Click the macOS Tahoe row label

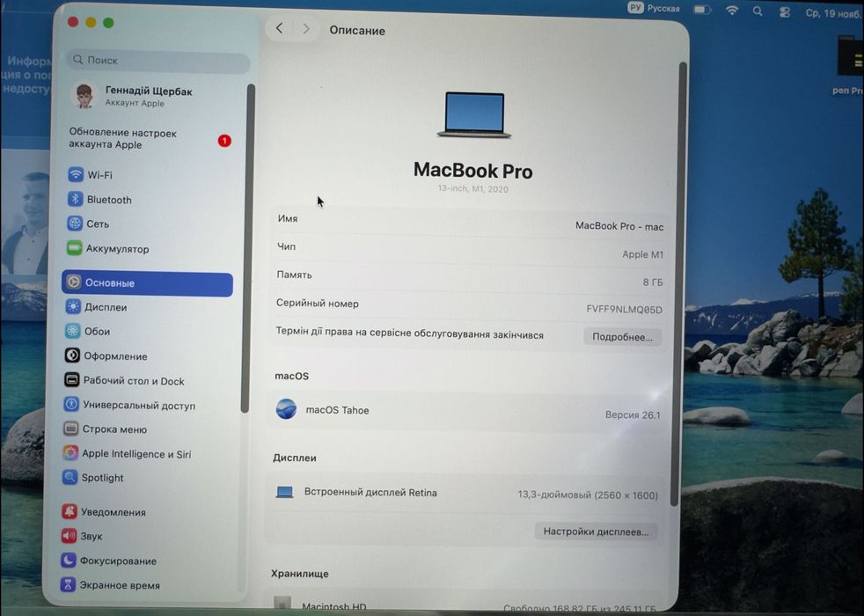click(337, 410)
